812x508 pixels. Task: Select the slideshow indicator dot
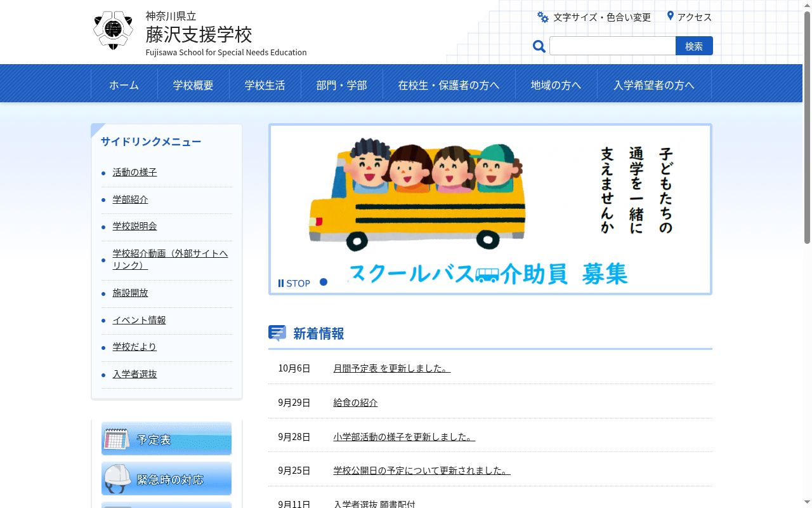324,282
